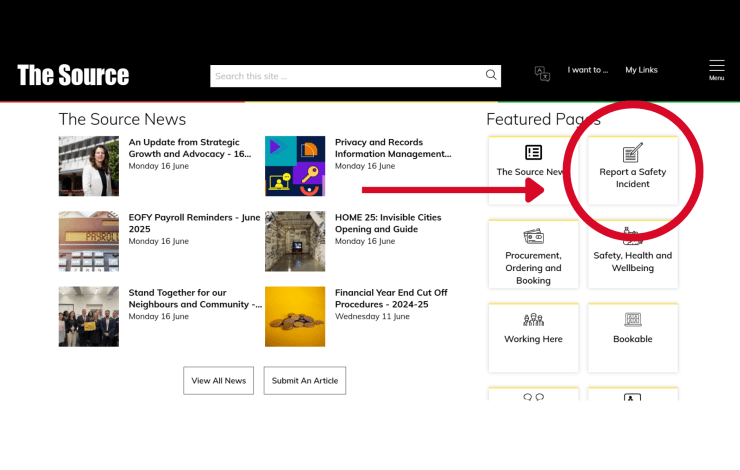Open Privacy and Records Information Management article

(x=393, y=148)
